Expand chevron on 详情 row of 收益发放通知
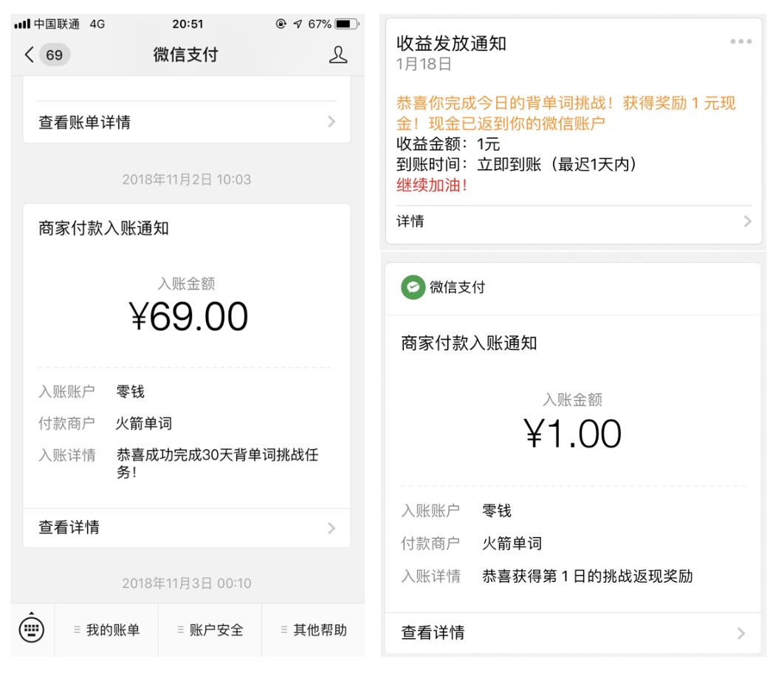Image resolution: width=784 pixels, height=678 pixels. point(747,221)
